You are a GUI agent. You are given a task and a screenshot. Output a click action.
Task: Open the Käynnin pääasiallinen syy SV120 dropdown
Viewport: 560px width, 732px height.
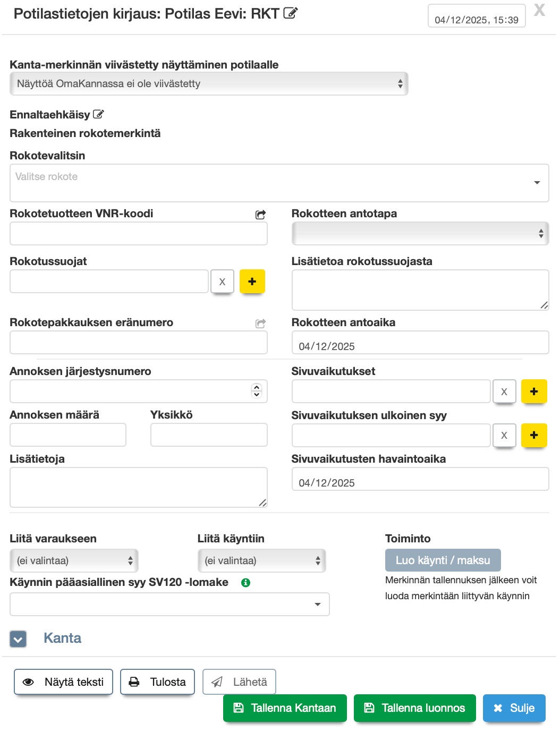pyautogui.click(x=169, y=605)
